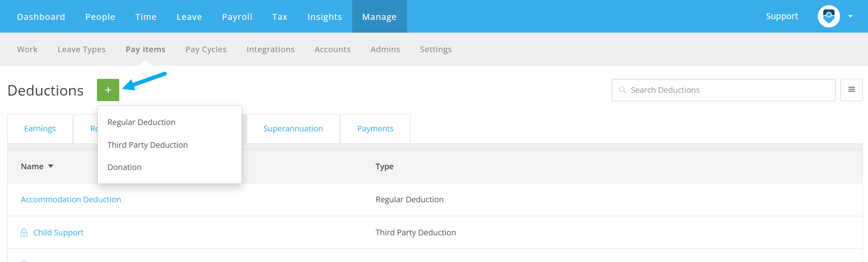The height and width of the screenshot is (262, 868).
Task: Open the Insights section
Action: (x=325, y=17)
